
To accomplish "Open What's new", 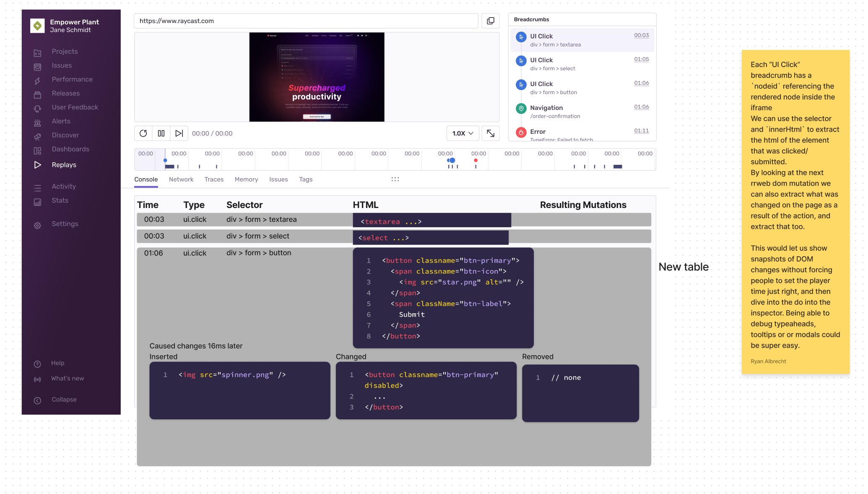I will 67,378.
